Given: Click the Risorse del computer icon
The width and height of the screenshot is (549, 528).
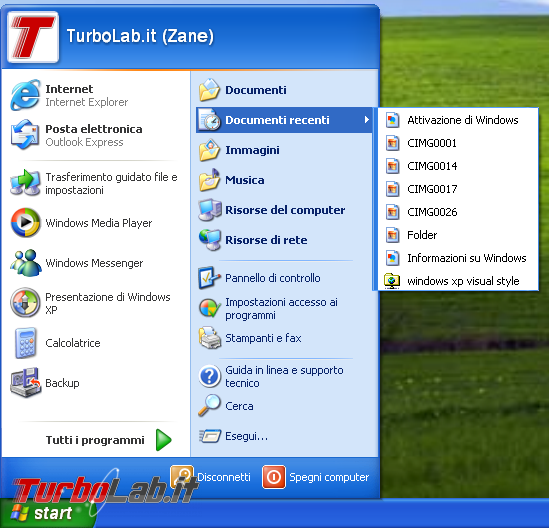Looking at the screenshot, I should [209, 210].
